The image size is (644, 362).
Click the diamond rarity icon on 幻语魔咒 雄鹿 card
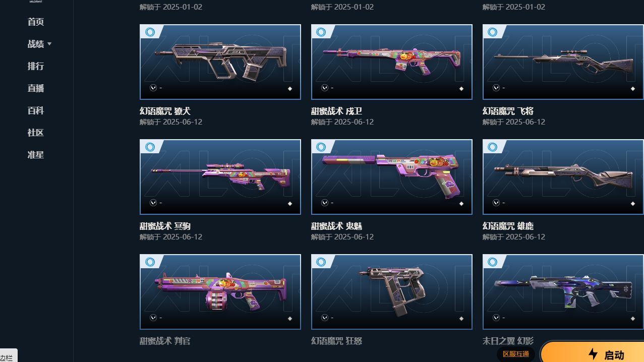click(x=633, y=204)
